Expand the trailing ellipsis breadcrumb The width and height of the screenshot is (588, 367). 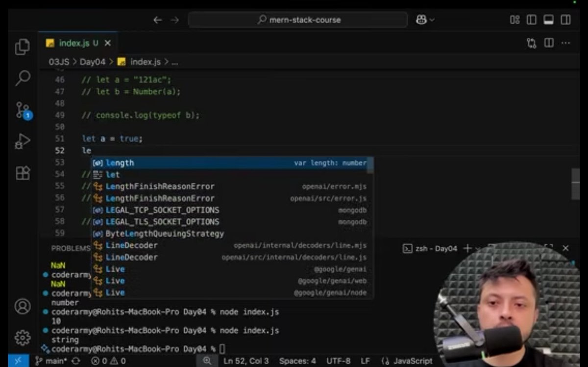point(174,62)
